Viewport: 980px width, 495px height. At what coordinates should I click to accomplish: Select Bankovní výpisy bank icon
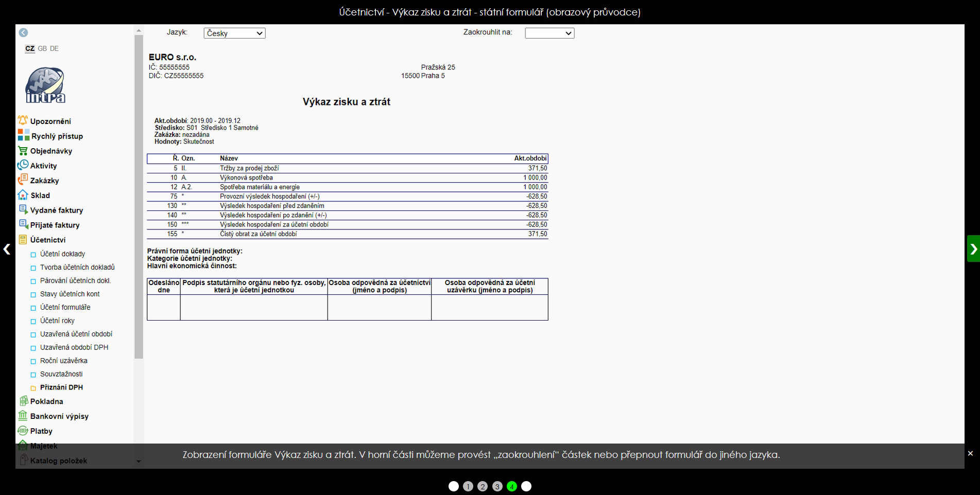[x=23, y=416]
